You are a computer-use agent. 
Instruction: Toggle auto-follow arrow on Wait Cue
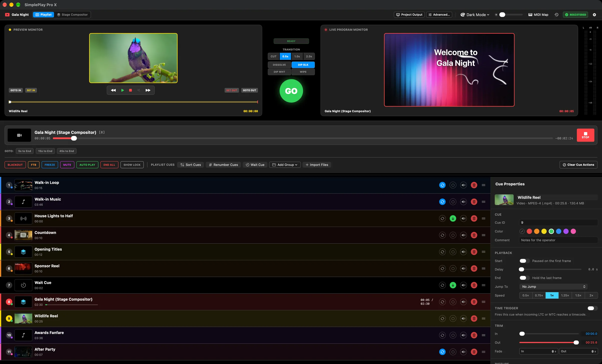click(453, 285)
